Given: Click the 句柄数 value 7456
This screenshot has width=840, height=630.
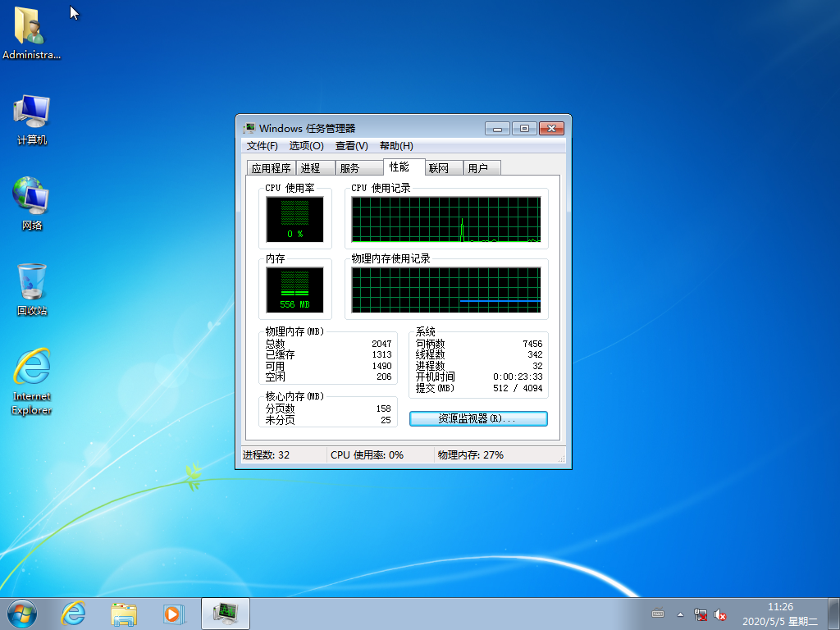Looking at the screenshot, I should [x=532, y=344].
